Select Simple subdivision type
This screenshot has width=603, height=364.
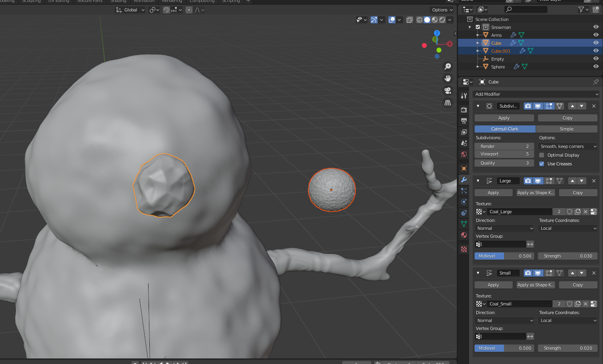567,129
